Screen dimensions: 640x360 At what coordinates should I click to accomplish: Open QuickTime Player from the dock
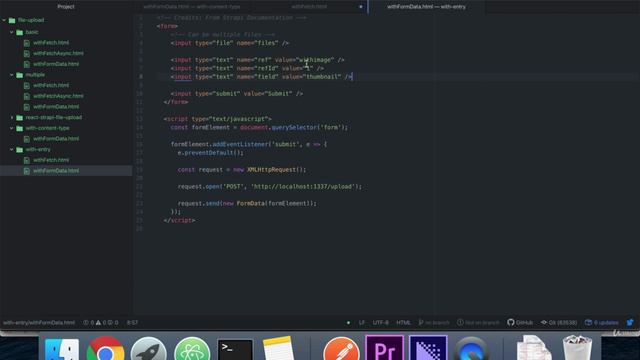471,349
